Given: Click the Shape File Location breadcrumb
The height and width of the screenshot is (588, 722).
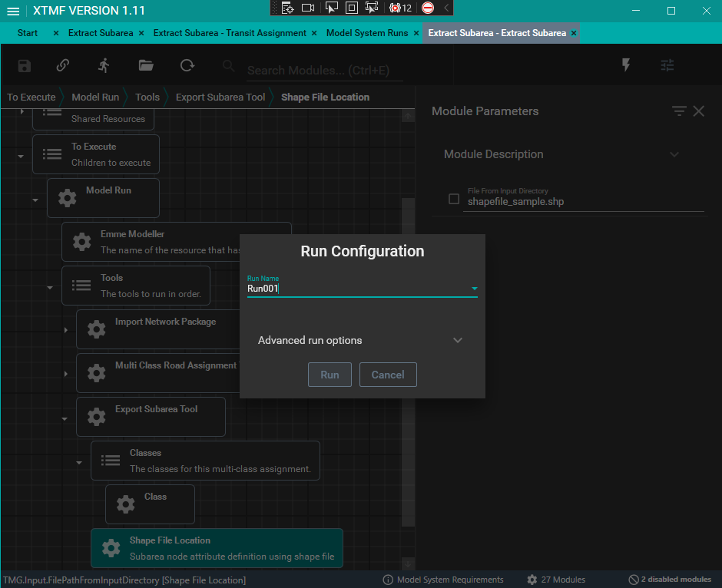Looking at the screenshot, I should tap(325, 97).
